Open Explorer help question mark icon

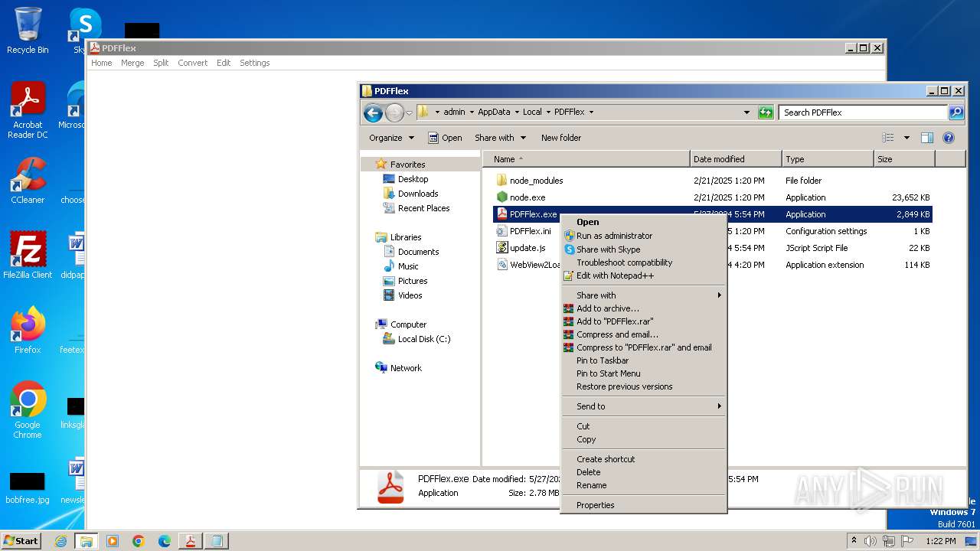(949, 138)
